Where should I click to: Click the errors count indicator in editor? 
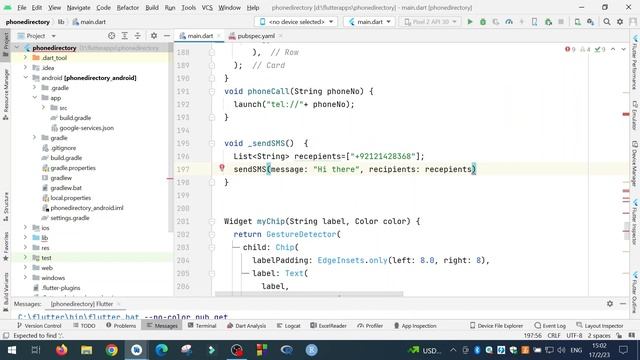570,49
